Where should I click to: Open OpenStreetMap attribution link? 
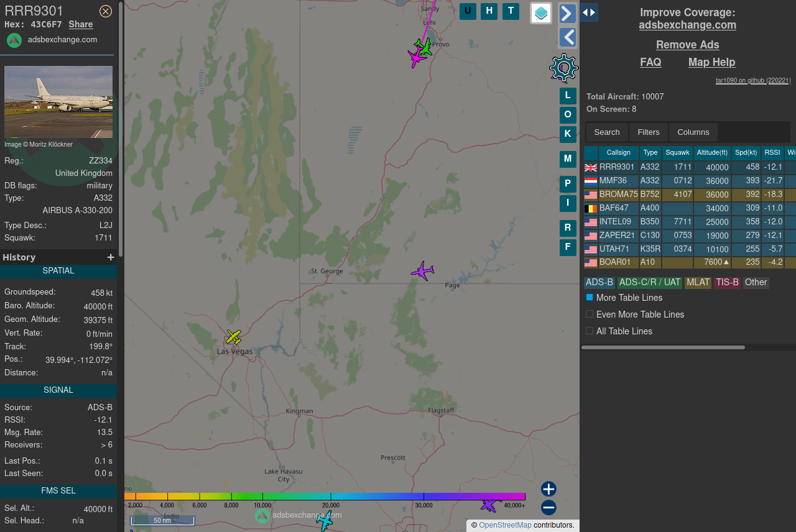505,526
